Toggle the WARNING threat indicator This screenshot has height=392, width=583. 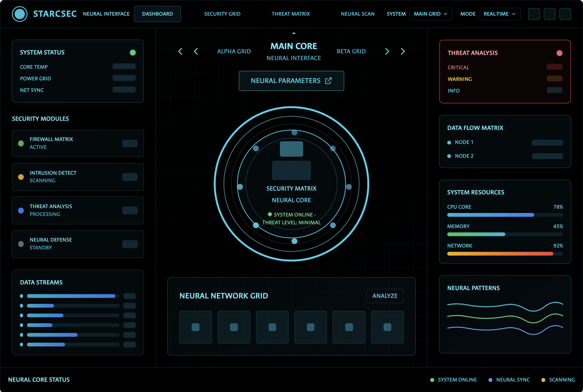pyautogui.click(x=555, y=78)
